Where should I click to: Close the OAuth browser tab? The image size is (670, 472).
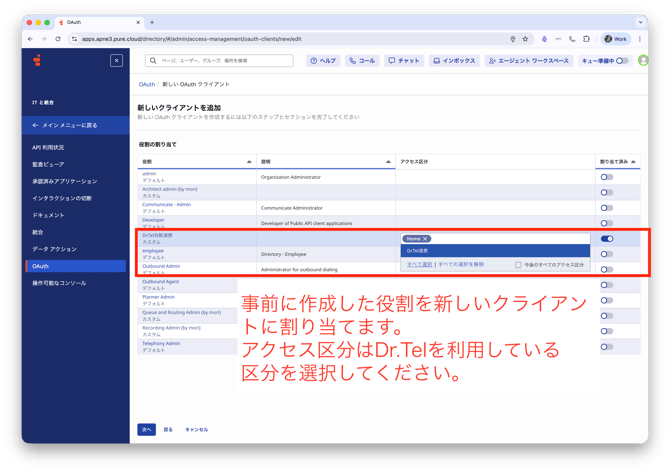[x=138, y=22]
